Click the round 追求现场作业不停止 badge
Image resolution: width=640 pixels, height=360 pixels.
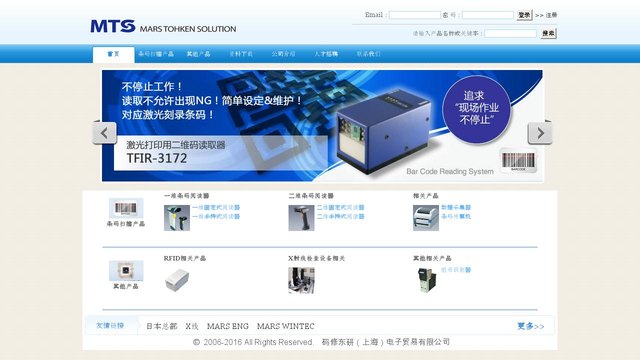coord(476,108)
